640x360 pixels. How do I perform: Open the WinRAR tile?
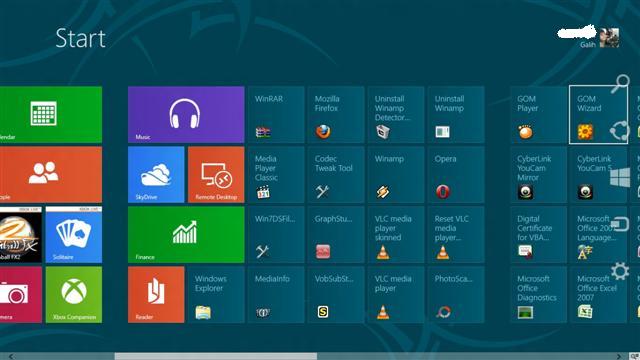276,114
